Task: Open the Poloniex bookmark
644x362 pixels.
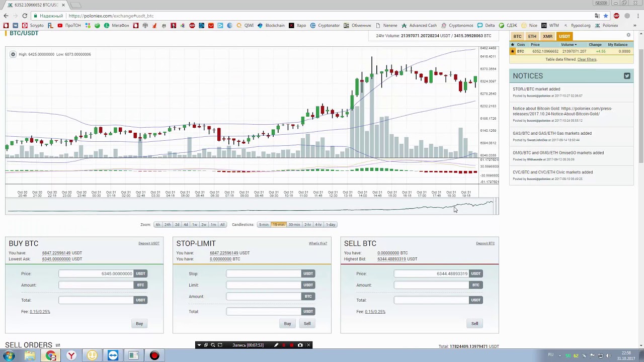Action: [606, 25]
